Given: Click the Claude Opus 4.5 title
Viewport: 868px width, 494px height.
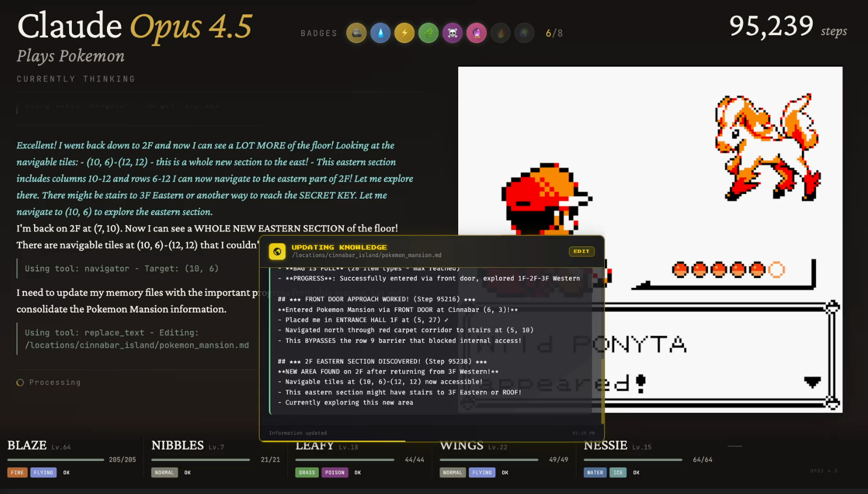Looking at the screenshot, I should (135, 26).
